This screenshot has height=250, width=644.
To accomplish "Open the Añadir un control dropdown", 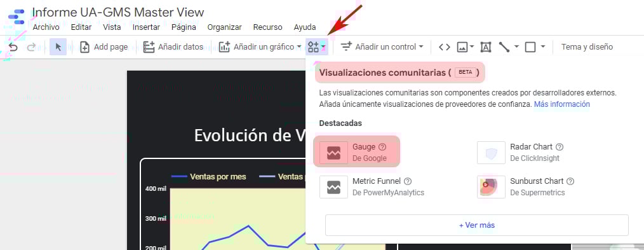I will (382, 47).
